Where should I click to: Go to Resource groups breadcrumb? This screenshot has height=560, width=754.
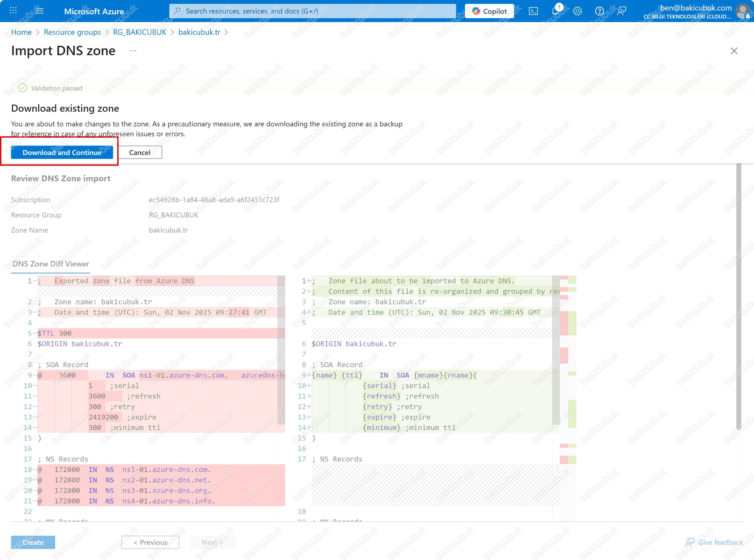click(x=72, y=32)
